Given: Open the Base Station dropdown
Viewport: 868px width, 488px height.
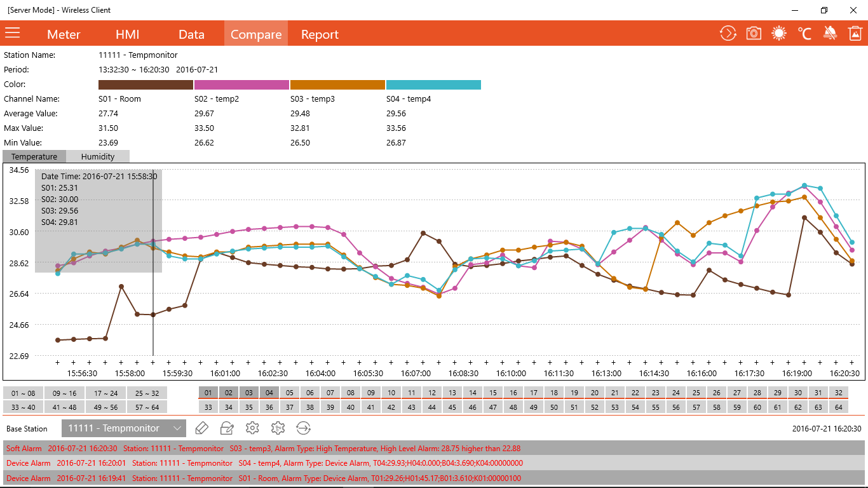Looking at the screenshot, I should pyautogui.click(x=124, y=428).
